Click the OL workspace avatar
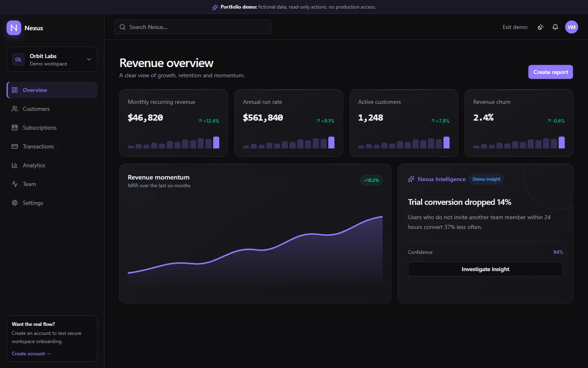Viewport: 588px width, 368px height. (x=18, y=59)
